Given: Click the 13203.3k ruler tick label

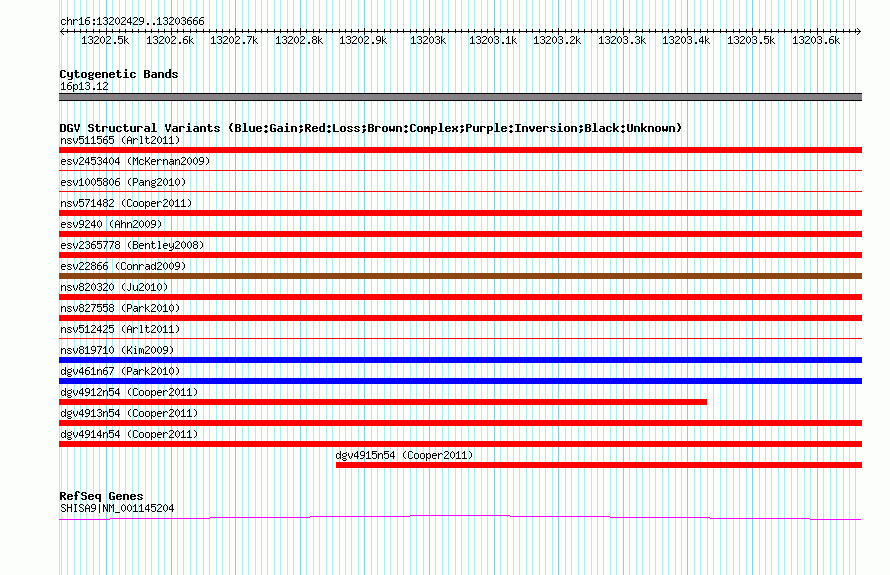Looking at the screenshot, I should tap(622, 40).
